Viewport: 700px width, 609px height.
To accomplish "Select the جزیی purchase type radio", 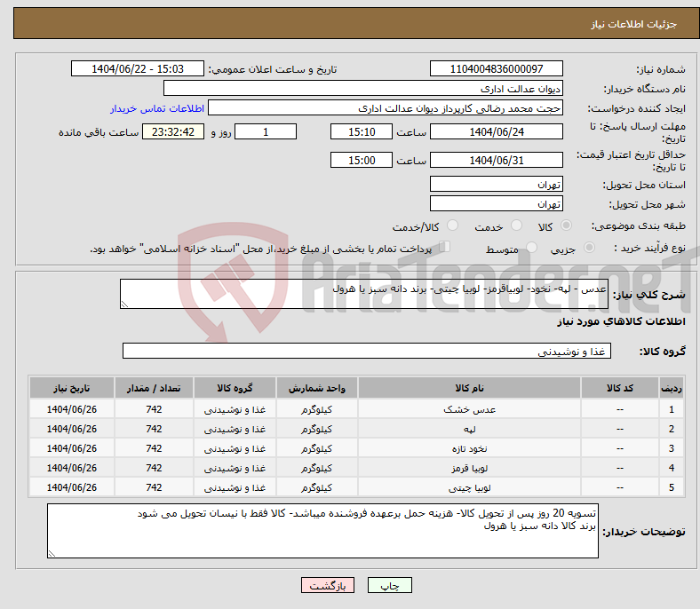I will click(594, 249).
